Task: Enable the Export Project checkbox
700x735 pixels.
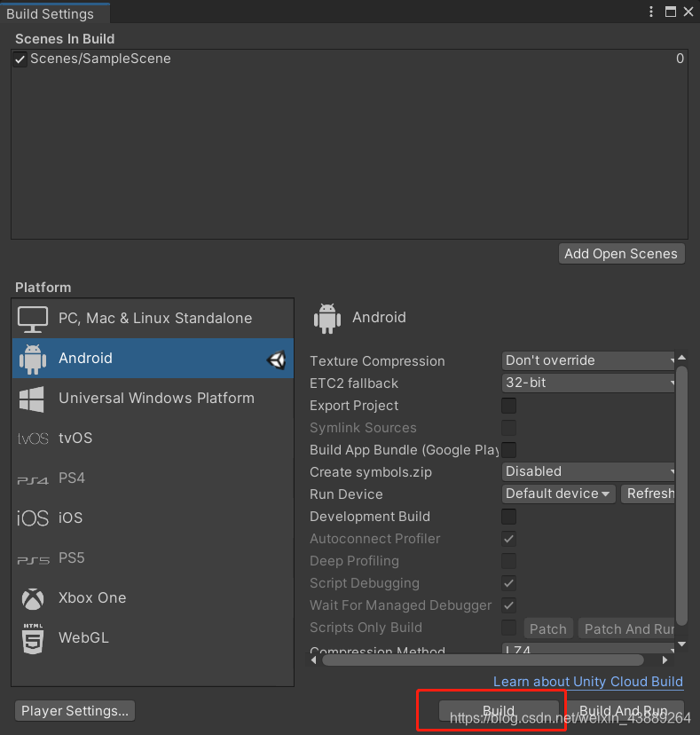Action: coord(509,406)
